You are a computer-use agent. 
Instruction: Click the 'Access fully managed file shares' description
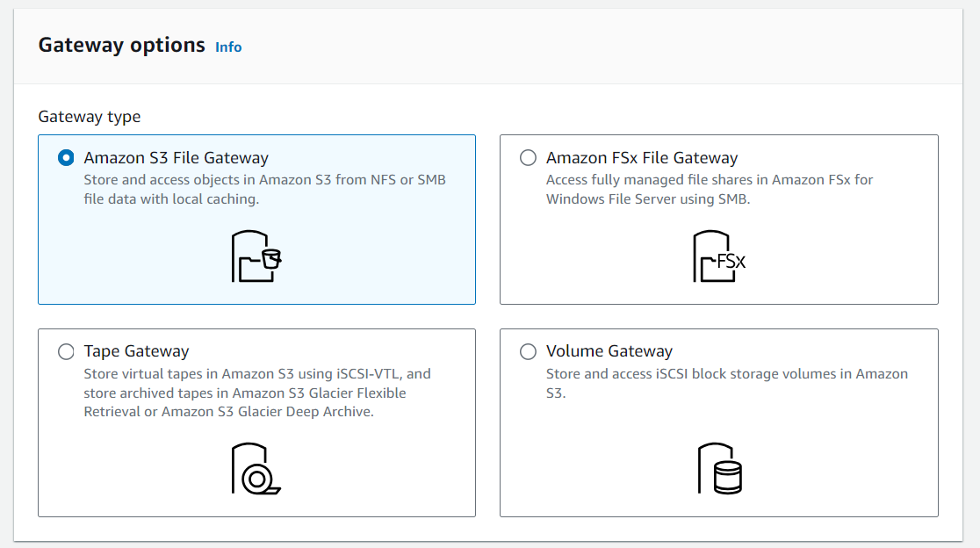point(710,190)
